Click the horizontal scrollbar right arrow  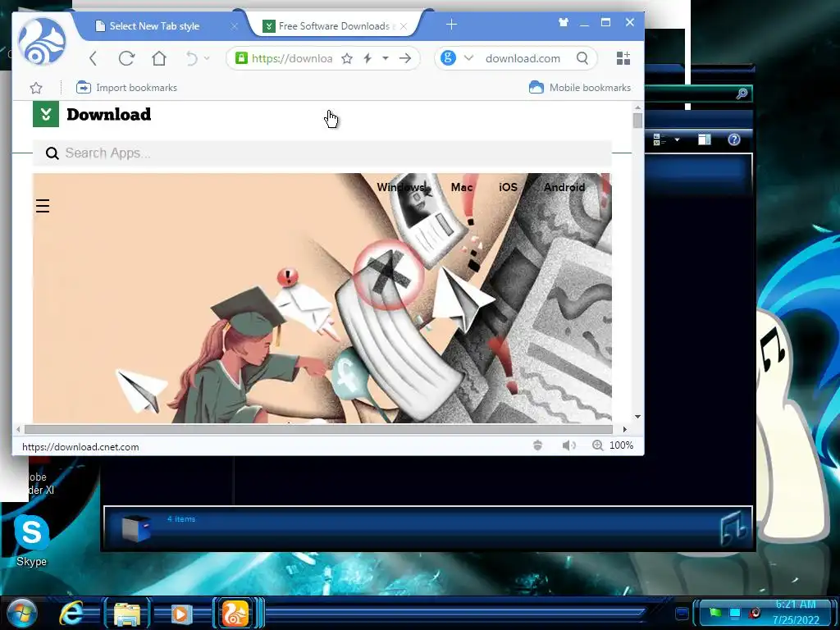pyautogui.click(x=624, y=429)
